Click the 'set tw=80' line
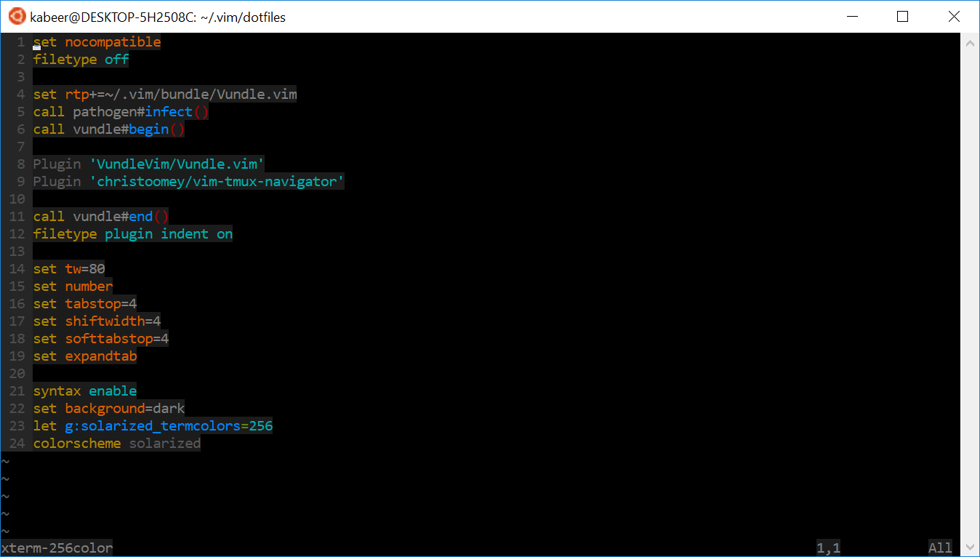The width and height of the screenshot is (980, 557). 69,269
